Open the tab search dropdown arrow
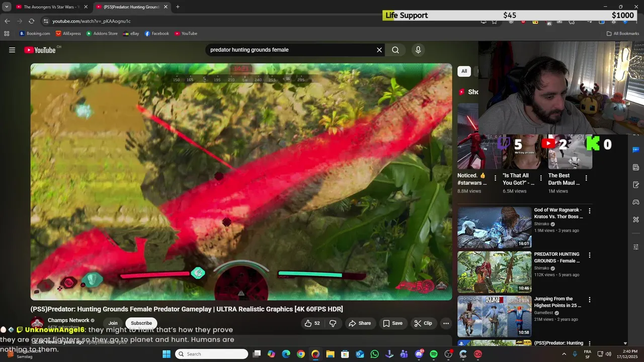644x362 pixels. (x=7, y=7)
